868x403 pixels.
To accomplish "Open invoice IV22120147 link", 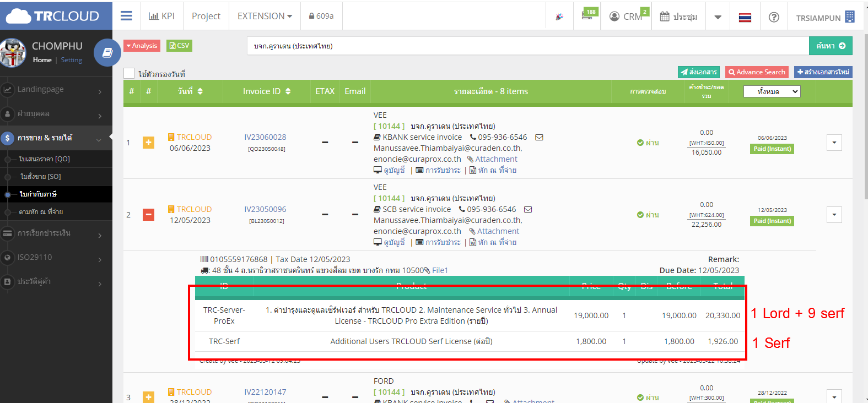I will 265,392.
